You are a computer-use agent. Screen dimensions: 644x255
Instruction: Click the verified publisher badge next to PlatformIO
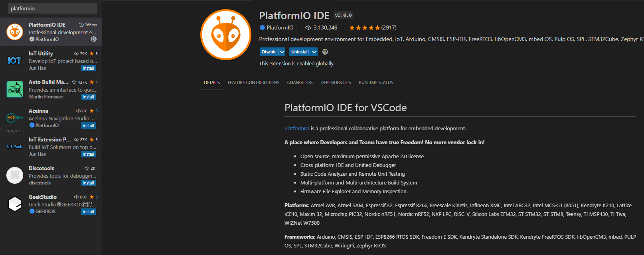click(x=262, y=27)
